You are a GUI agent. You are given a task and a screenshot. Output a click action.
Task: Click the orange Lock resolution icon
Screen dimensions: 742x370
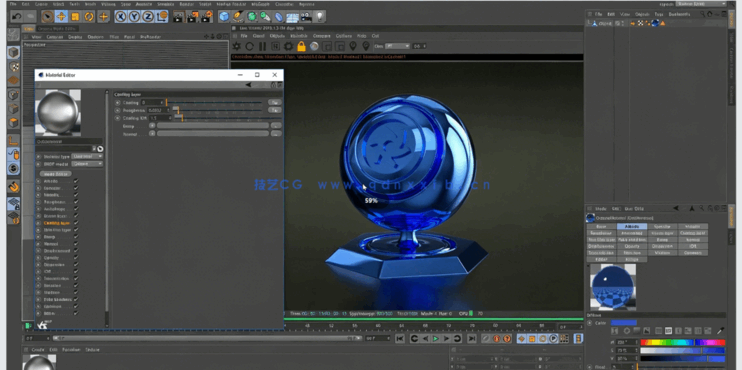[301, 46]
